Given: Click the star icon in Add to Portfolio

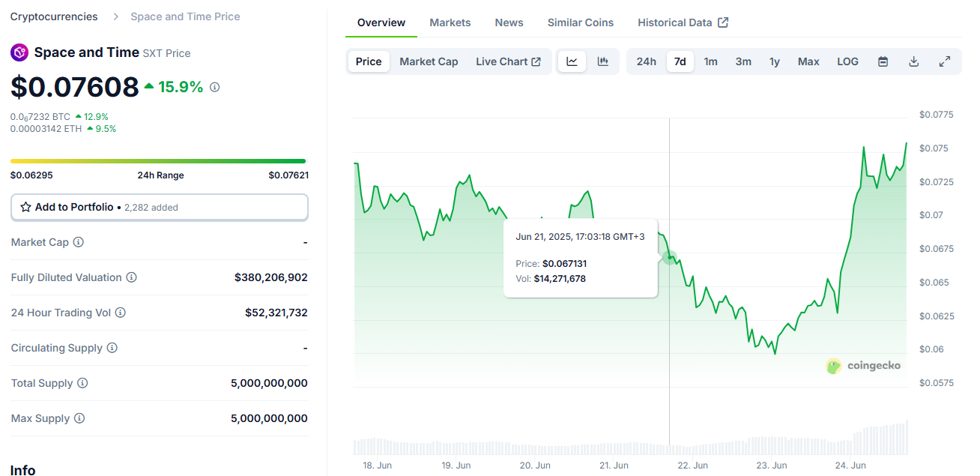Looking at the screenshot, I should 25,207.
